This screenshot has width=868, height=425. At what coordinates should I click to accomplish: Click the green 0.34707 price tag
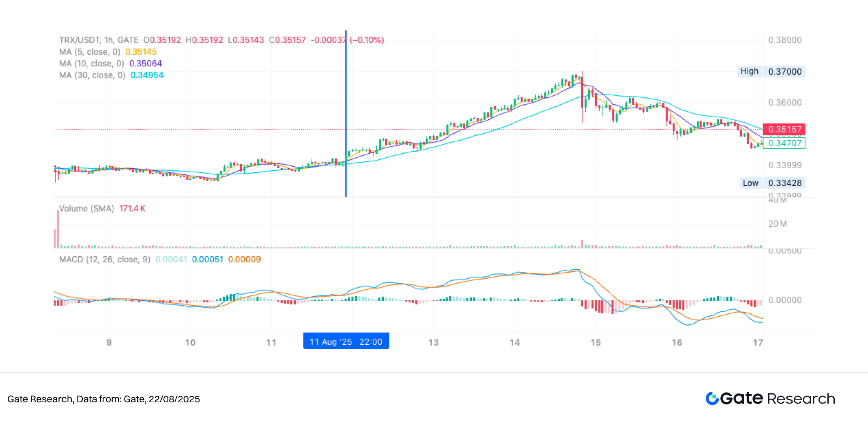[x=784, y=143]
